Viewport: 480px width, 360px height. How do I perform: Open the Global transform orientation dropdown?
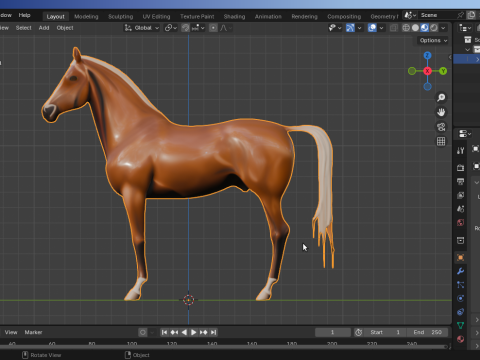point(142,28)
